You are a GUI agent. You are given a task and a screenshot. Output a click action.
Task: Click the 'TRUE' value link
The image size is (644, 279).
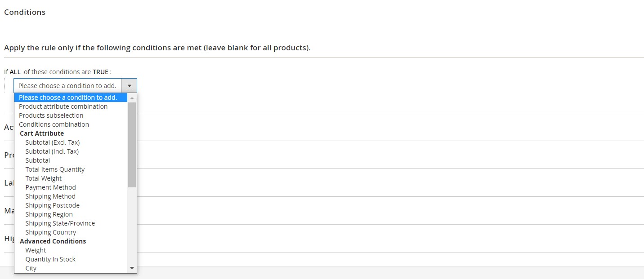click(100, 72)
